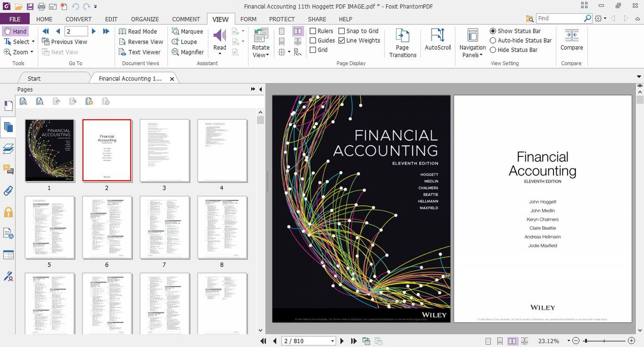The height and width of the screenshot is (347, 644).
Task: Open page number dropdown in status bar
Action: coord(333,341)
